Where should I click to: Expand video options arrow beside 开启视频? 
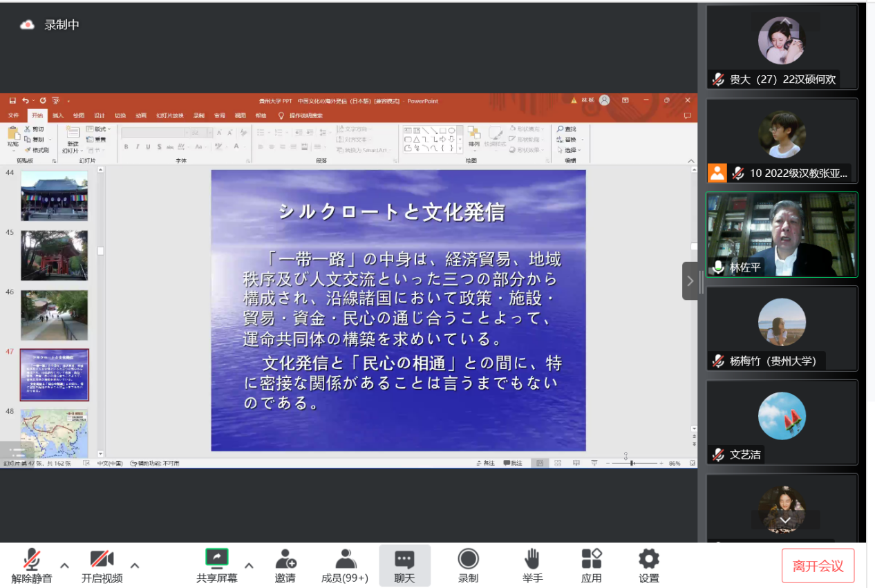pos(135,565)
